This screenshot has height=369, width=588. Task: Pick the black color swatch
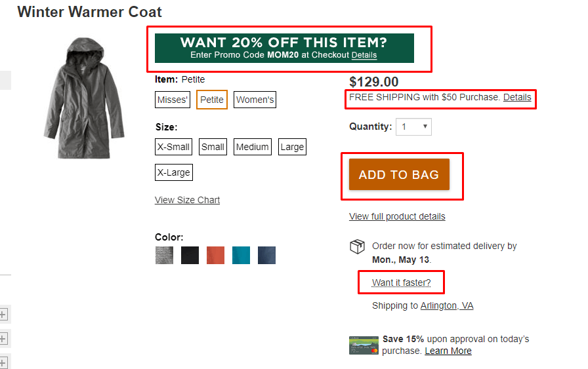click(x=190, y=255)
